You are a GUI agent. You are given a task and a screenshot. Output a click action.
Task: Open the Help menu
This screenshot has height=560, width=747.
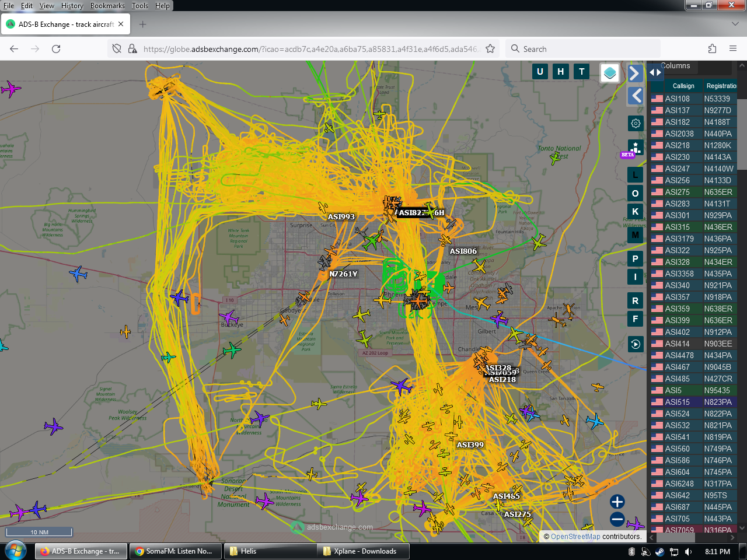tap(162, 6)
